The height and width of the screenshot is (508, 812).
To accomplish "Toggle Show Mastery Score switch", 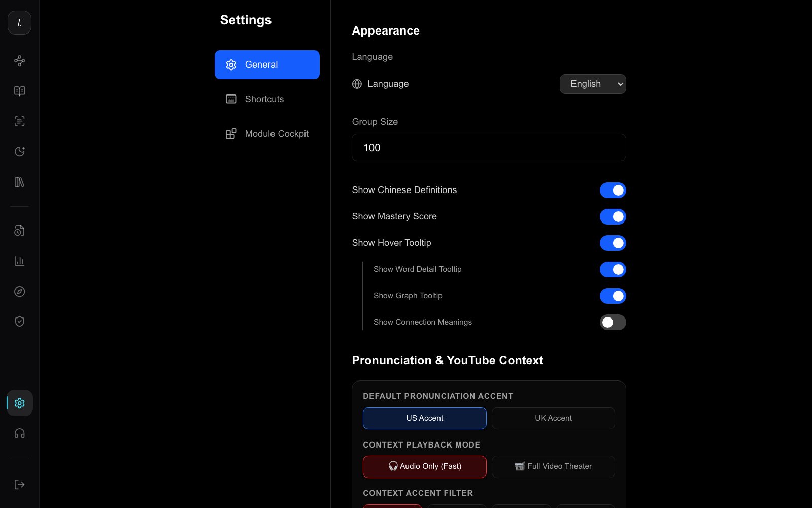I will pyautogui.click(x=613, y=216).
